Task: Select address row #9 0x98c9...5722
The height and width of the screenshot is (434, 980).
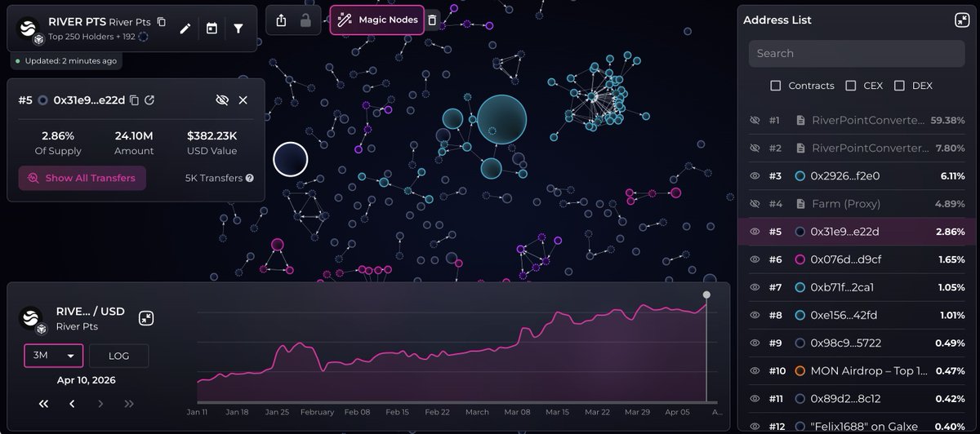Action: (857, 343)
